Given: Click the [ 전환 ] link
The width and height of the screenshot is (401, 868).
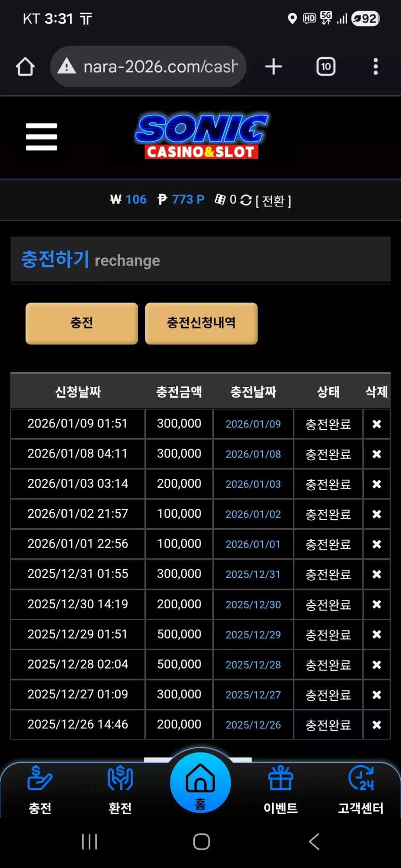Looking at the screenshot, I should tap(273, 201).
